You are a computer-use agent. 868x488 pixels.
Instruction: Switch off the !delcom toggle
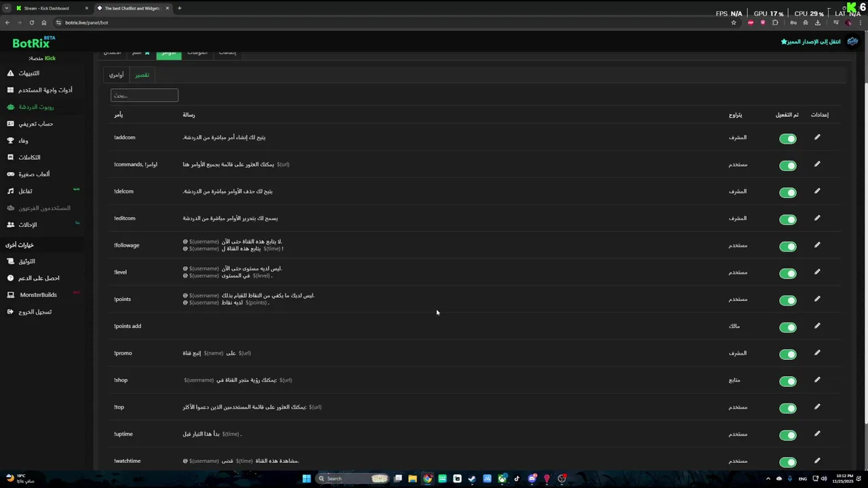(x=787, y=192)
